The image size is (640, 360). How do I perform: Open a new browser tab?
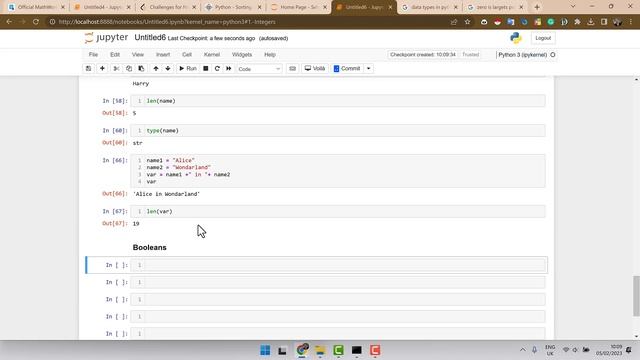coord(537,7)
